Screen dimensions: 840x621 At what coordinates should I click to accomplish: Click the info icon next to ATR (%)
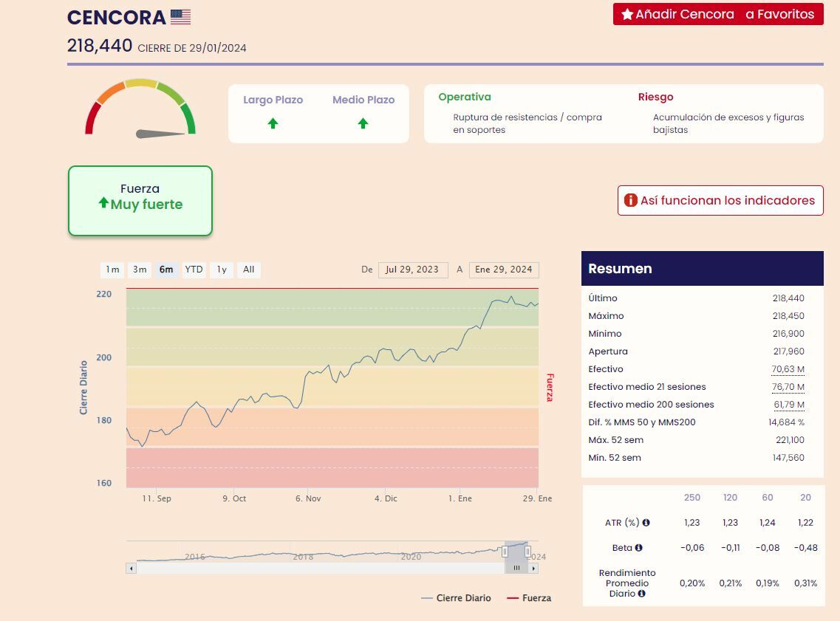[x=646, y=523]
